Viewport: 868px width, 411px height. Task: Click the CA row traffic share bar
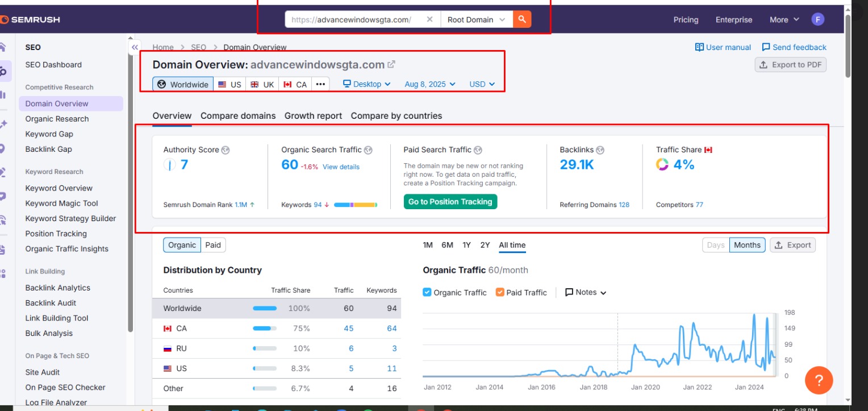pyautogui.click(x=265, y=329)
